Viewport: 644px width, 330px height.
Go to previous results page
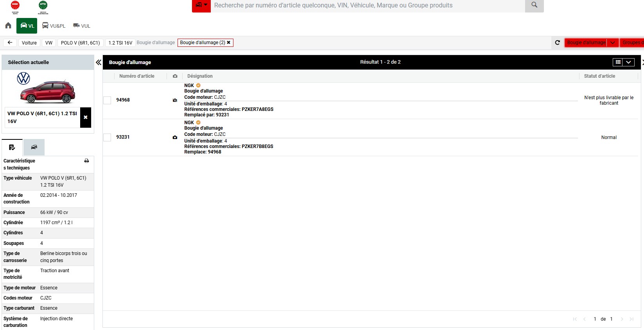pos(585,319)
